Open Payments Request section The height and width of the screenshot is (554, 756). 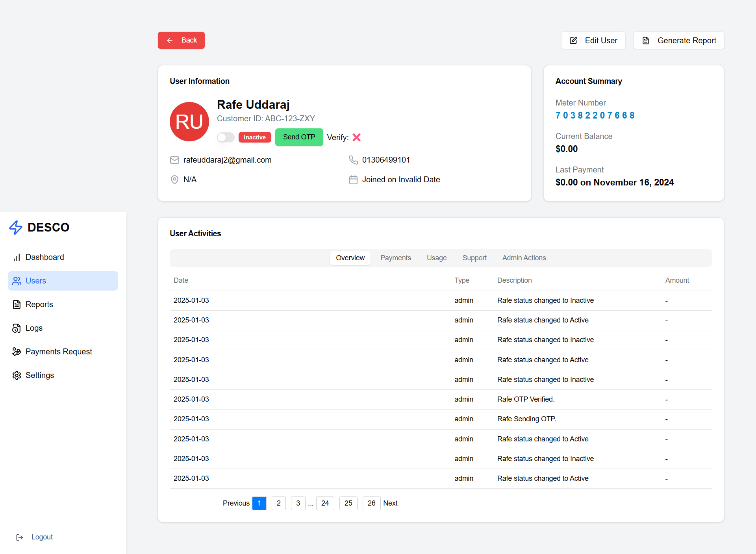coord(59,352)
